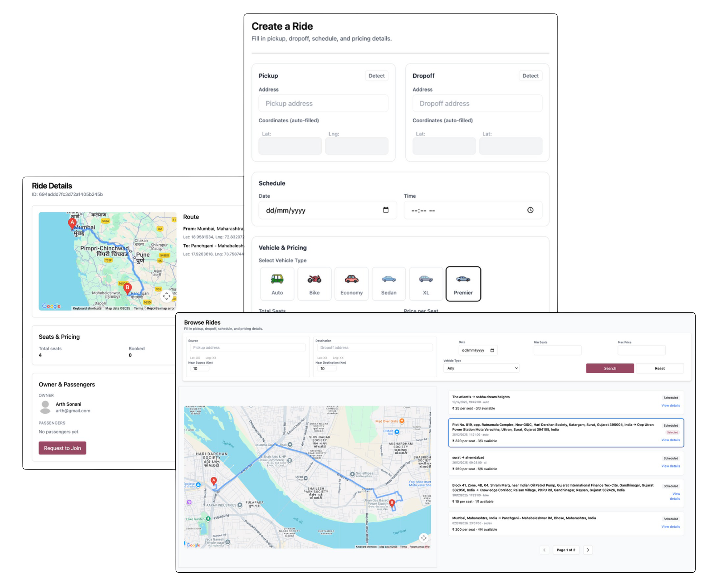Select the Sedan vehicle type

click(389, 284)
